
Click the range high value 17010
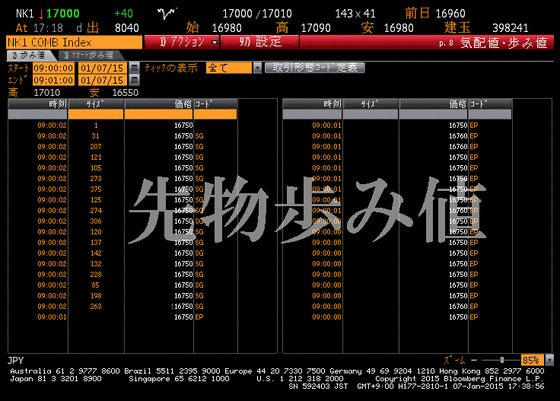47,93
